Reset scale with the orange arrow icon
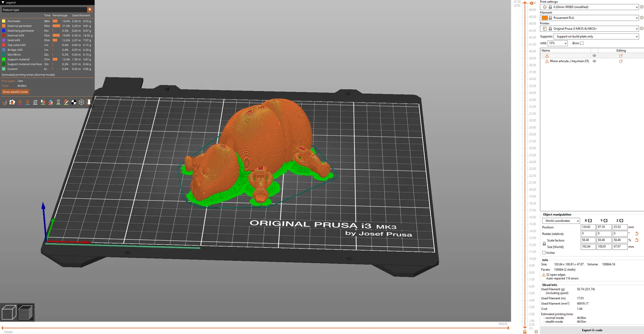Viewport: 644px width, 334px height. [x=637, y=240]
